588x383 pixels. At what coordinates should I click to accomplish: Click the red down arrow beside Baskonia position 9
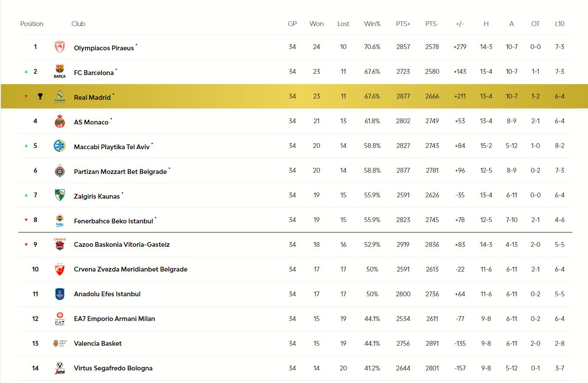(x=26, y=245)
